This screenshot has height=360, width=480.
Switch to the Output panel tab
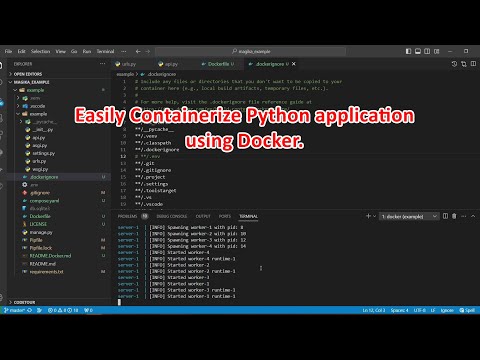coord(203,216)
